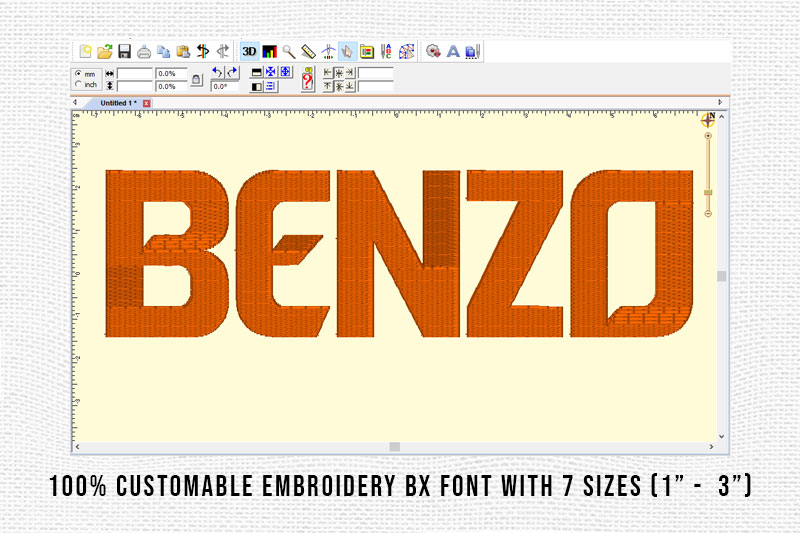The image size is (800, 533).
Task: Paste from clipboard with the Paste icon
Action: point(183,52)
